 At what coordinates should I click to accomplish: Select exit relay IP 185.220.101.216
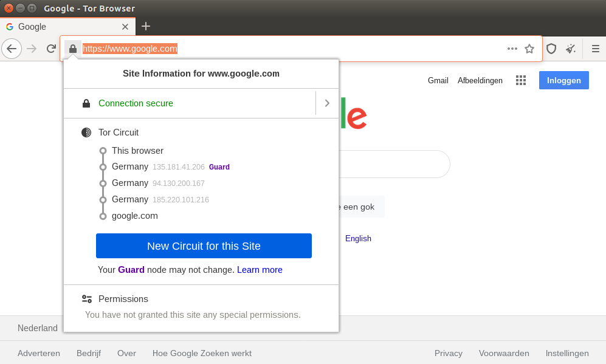pos(181,200)
